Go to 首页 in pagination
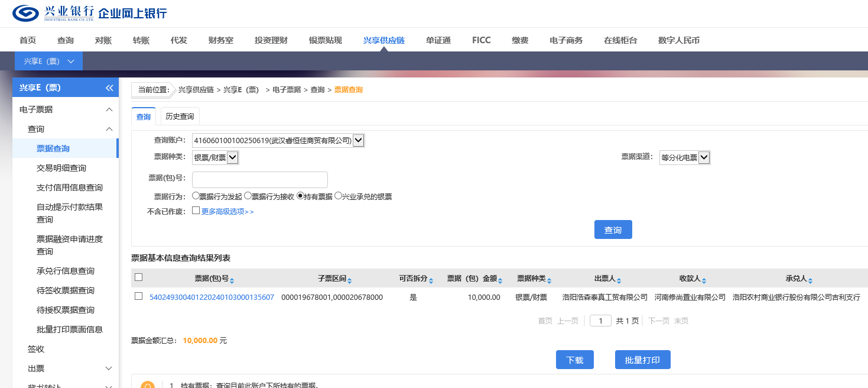 545,321
